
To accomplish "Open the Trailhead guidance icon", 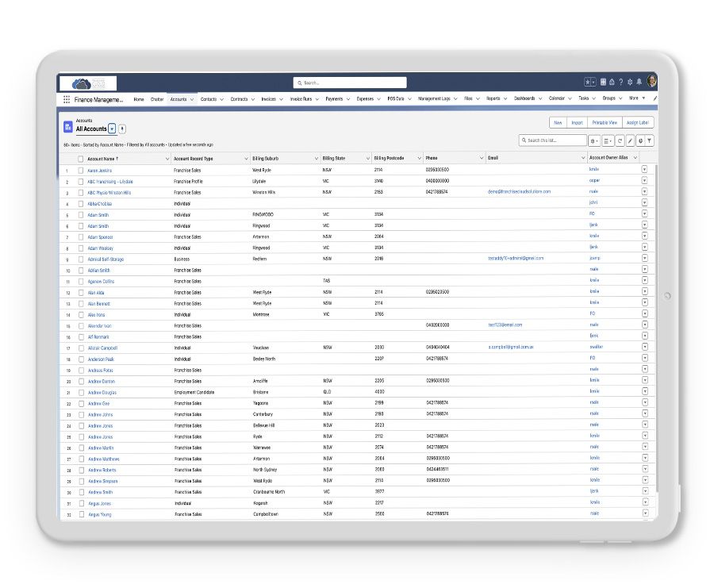I will point(612,82).
